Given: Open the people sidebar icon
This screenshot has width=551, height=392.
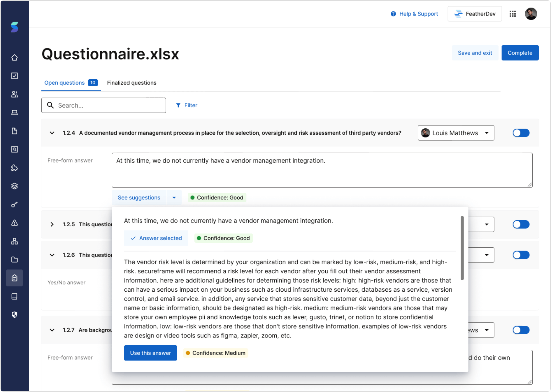Looking at the screenshot, I should click(x=15, y=94).
